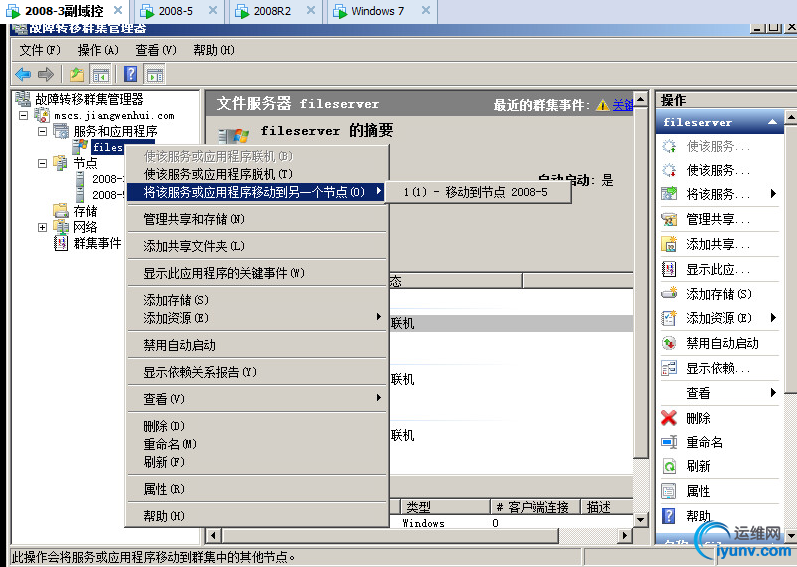Click the Back arrow toolbar icon

(x=23, y=75)
